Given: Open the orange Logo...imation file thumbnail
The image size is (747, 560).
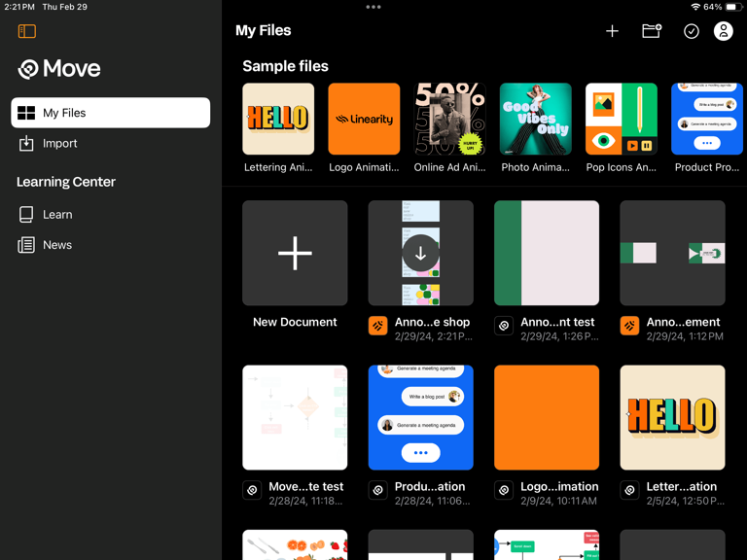Looking at the screenshot, I should point(547,418).
